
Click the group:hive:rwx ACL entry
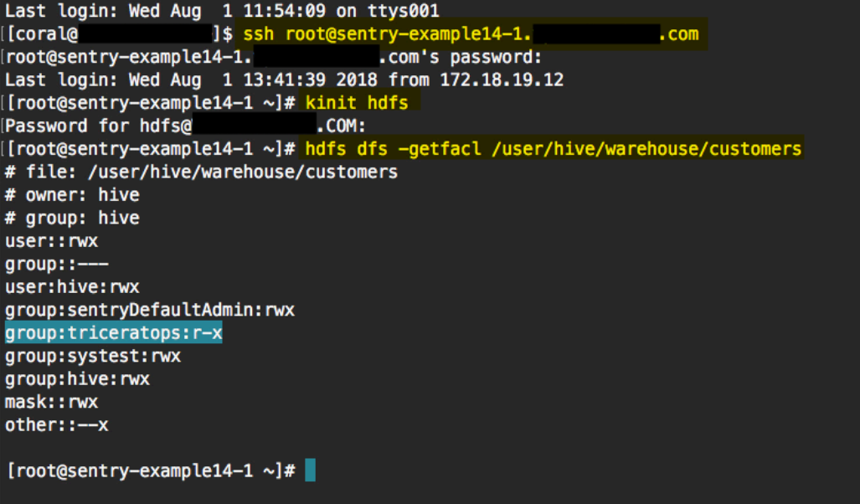point(77,379)
